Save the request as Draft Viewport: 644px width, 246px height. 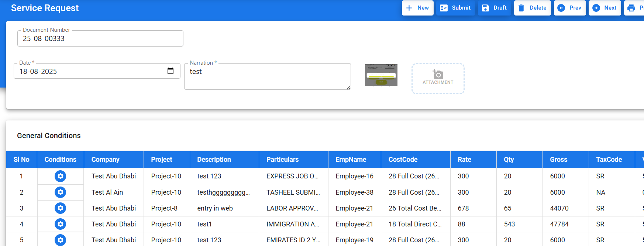494,8
